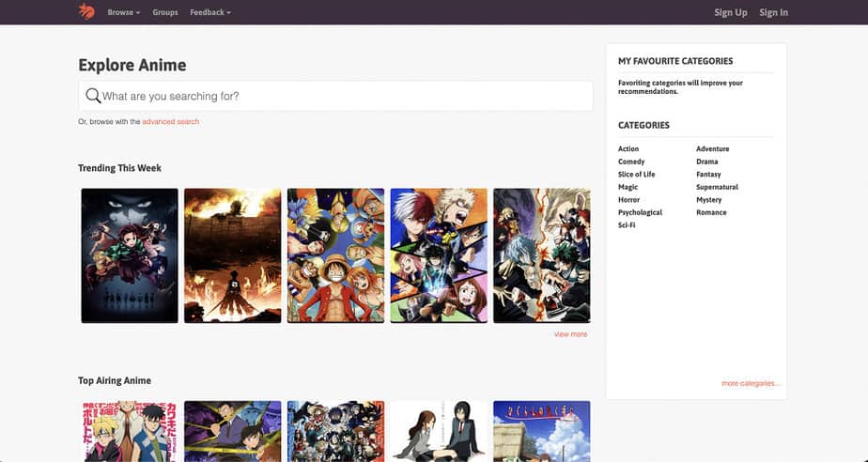Open the Boruto poster in Top Airing
This screenshot has height=462, width=868.
(130, 432)
